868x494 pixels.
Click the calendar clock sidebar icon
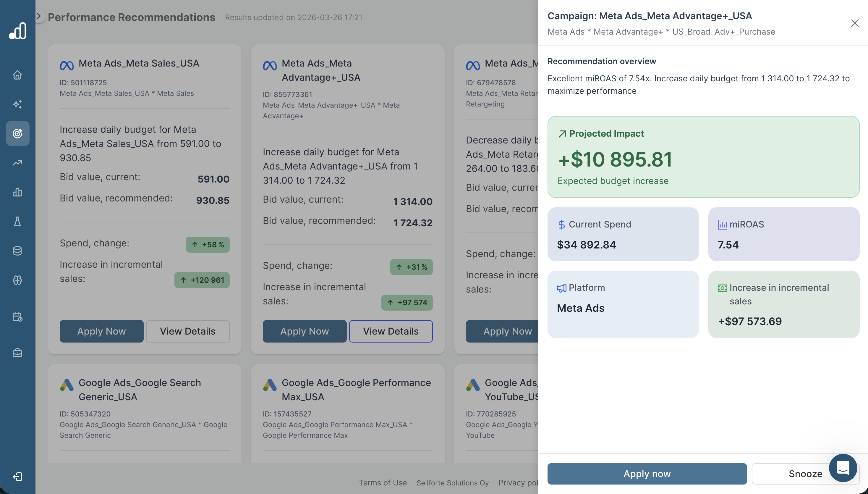click(x=17, y=317)
